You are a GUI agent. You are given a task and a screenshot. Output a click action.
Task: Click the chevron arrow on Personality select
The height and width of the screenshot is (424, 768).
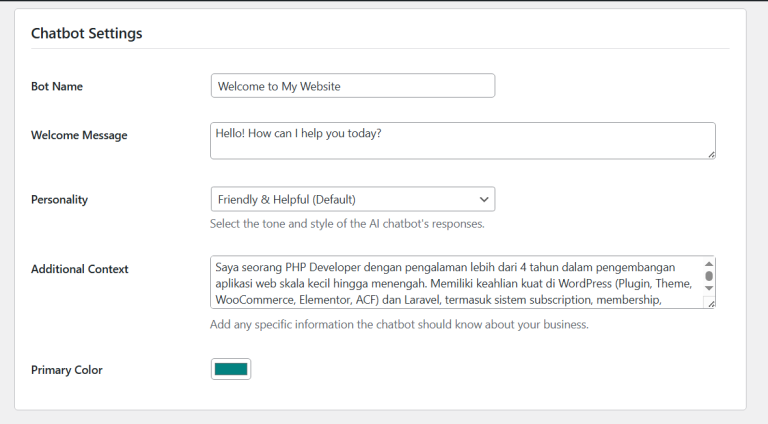484,199
